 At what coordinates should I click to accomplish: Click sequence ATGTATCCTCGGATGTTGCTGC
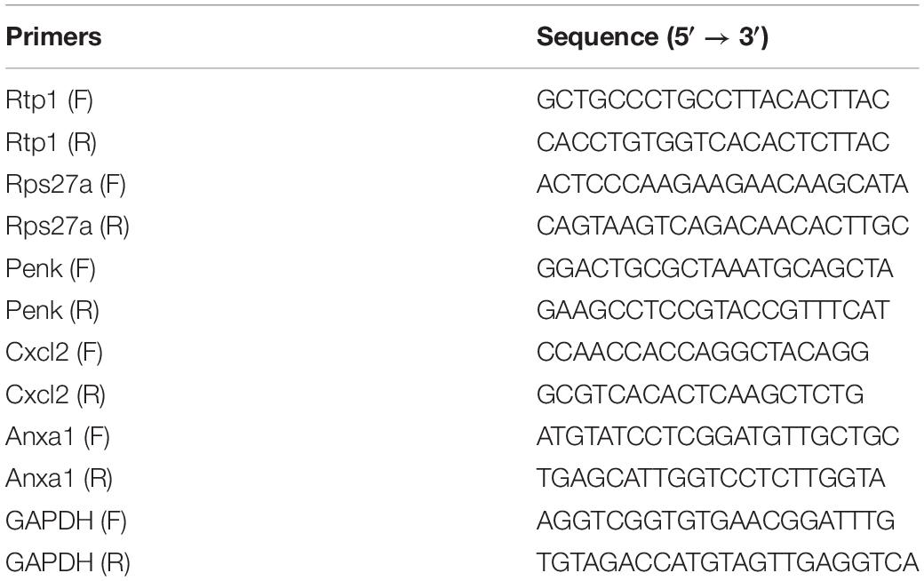point(718,436)
